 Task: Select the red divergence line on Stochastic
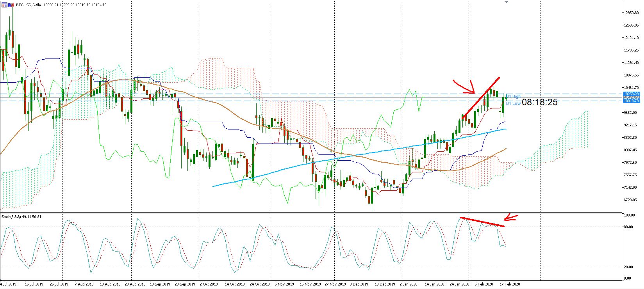(x=482, y=222)
